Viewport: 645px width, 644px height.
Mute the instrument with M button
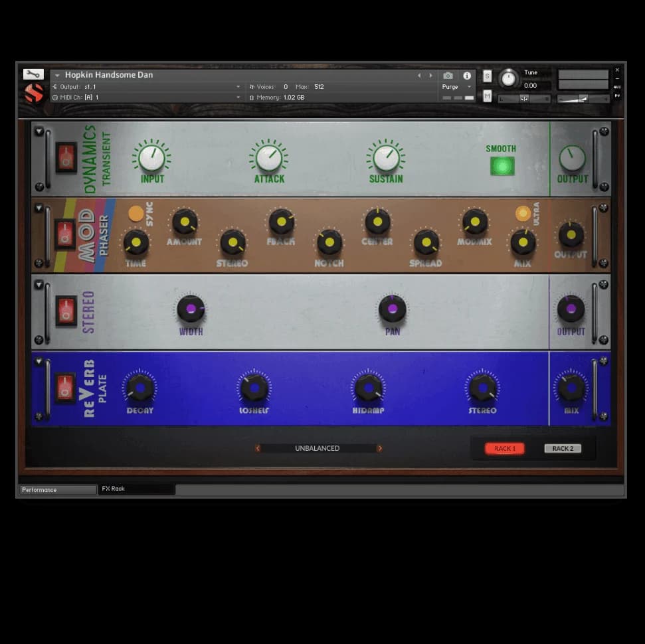click(488, 96)
